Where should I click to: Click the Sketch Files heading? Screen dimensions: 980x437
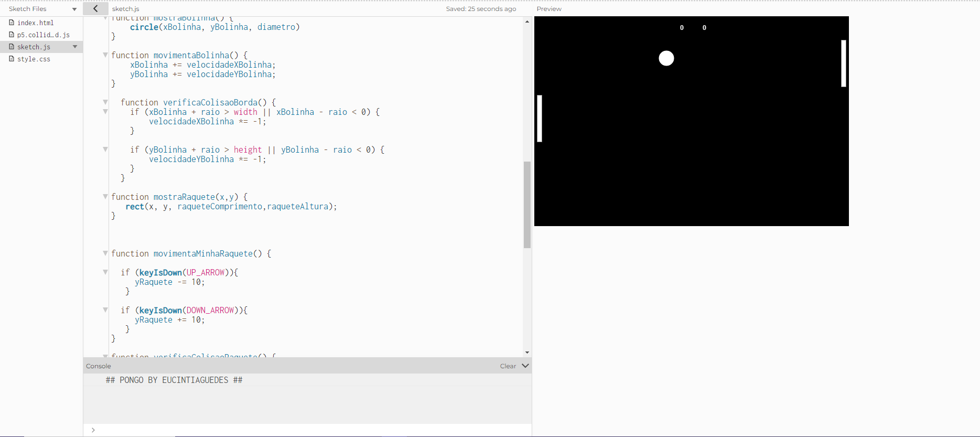click(x=28, y=9)
